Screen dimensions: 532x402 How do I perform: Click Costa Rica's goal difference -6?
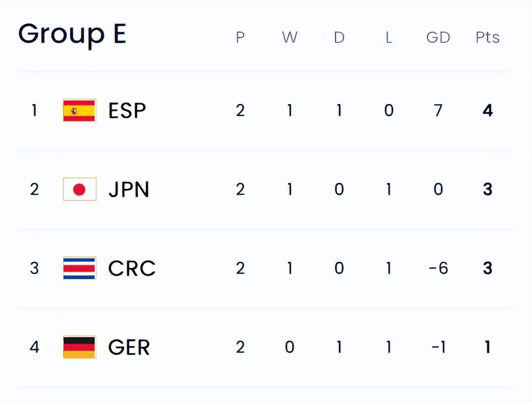pos(438,269)
